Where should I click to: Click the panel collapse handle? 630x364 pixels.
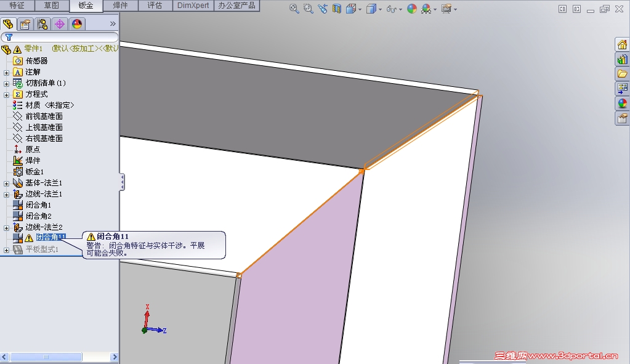(122, 182)
